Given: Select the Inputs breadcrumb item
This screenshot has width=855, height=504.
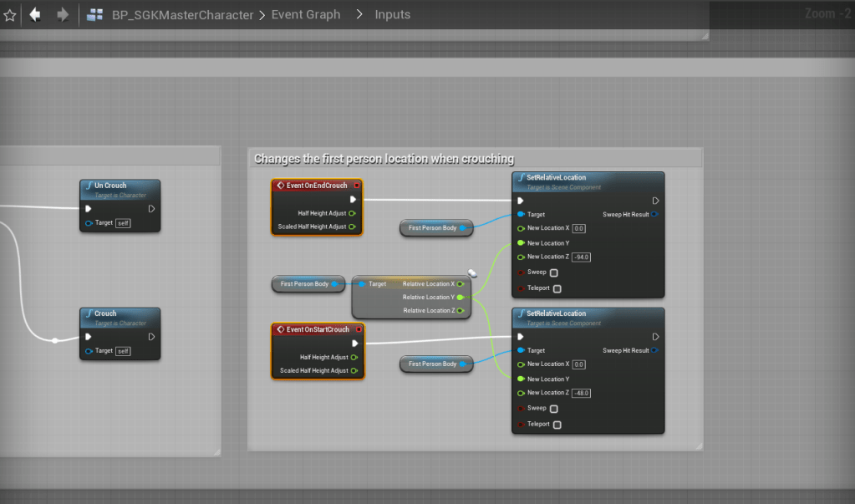Looking at the screenshot, I should click(x=392, y=15).
